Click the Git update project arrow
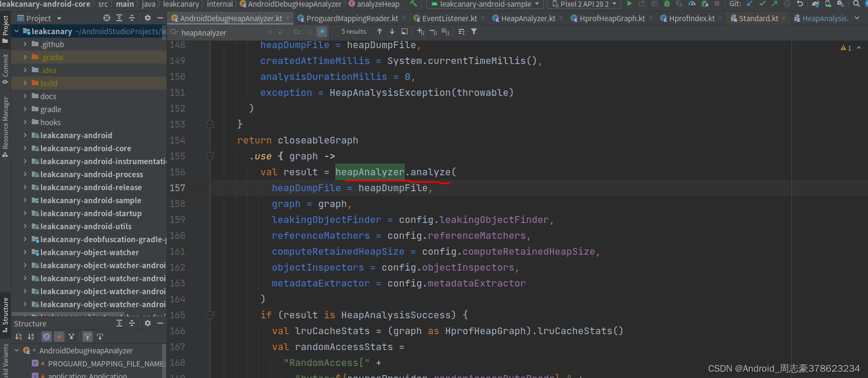This screenshot has width=868, height=378. pyautogui.click(x=750, y=4)
